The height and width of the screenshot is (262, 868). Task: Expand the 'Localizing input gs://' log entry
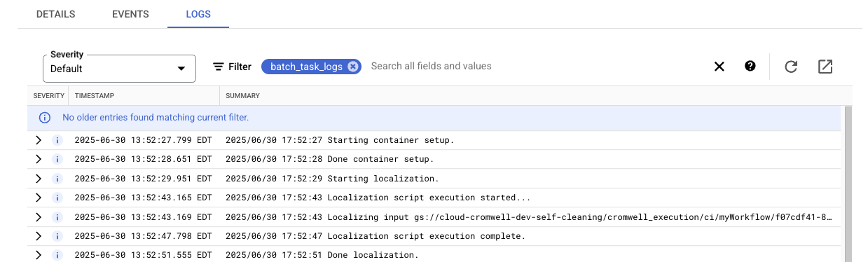(x=39, y=217)
